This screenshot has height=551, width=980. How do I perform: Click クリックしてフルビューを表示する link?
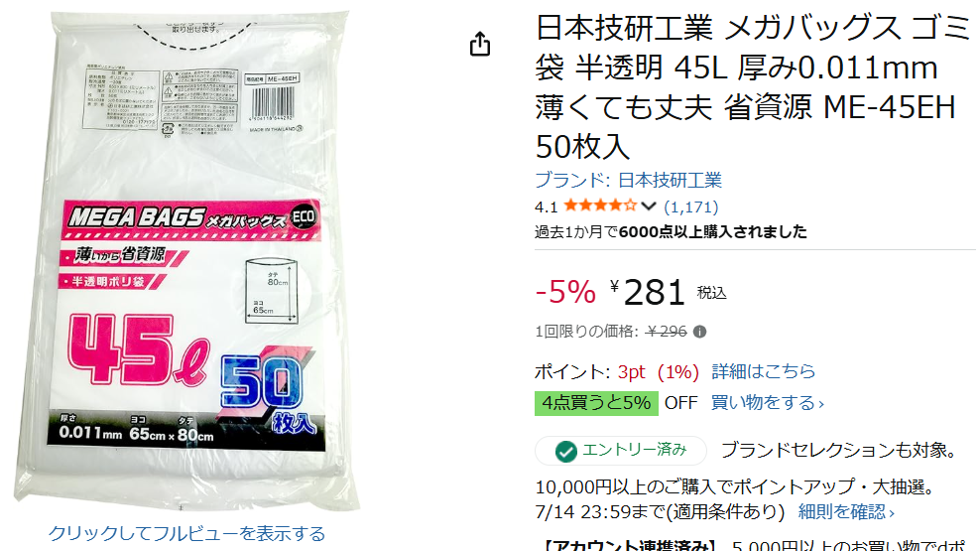click(x=186, y=533)
